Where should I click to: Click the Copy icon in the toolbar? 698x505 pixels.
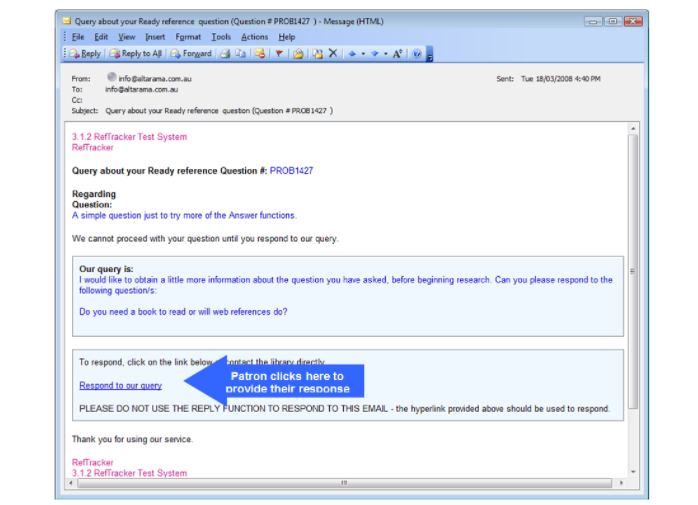pos(240,53)
